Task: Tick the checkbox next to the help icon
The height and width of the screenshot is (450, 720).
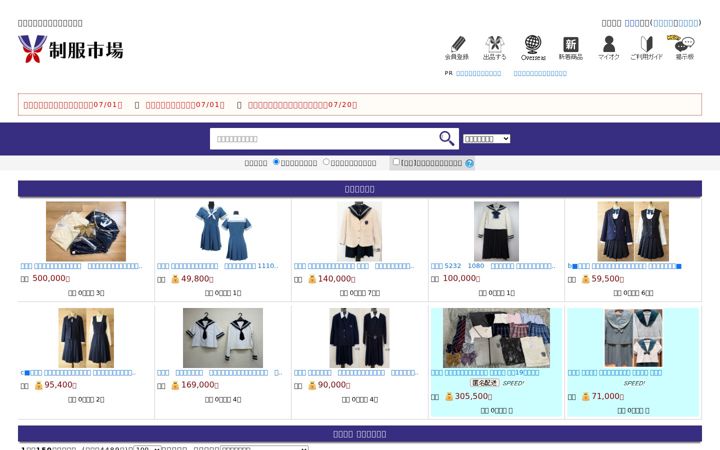Action: click(x=396, y=162)
